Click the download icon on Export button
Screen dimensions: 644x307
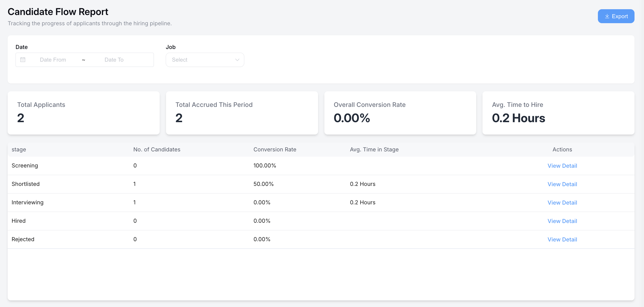tap(607, 16)
